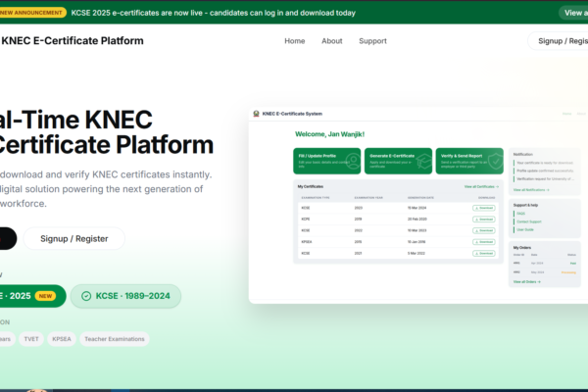
Task: Click the yellow NEW tag on 2025 pill
Action: point(45,296)
